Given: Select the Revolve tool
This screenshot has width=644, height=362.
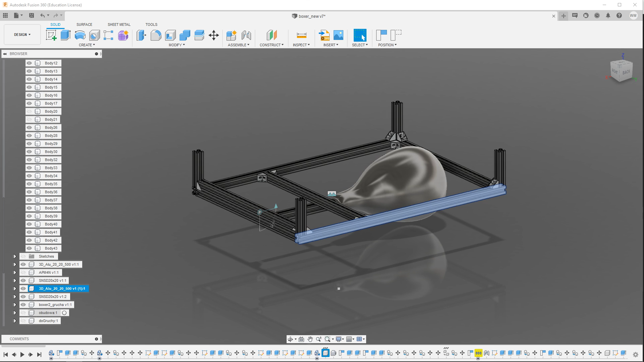Looking at the screenshot, I should [80, 35].
